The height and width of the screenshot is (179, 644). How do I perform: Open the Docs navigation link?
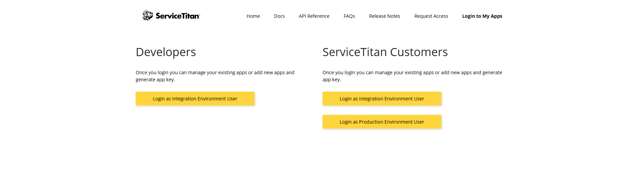(x=279, y=16)
